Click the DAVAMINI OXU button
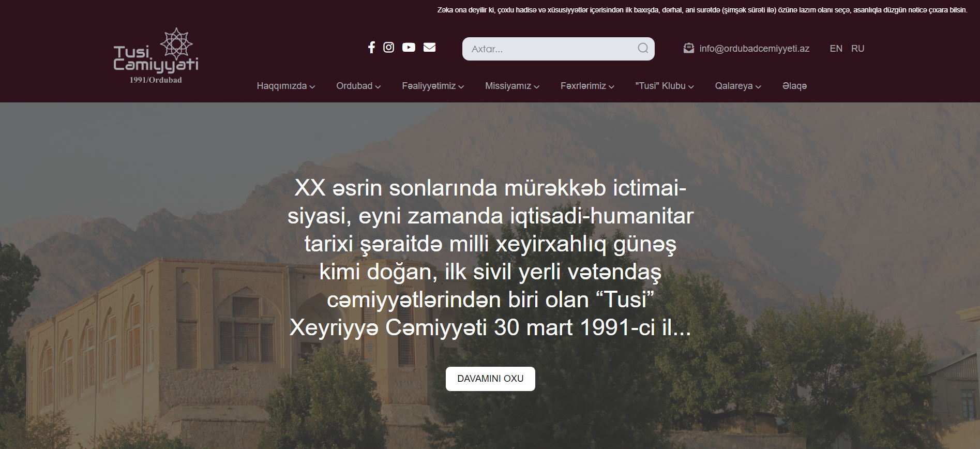The width and height of the screenshot is (980, 449). coord(490,379)
